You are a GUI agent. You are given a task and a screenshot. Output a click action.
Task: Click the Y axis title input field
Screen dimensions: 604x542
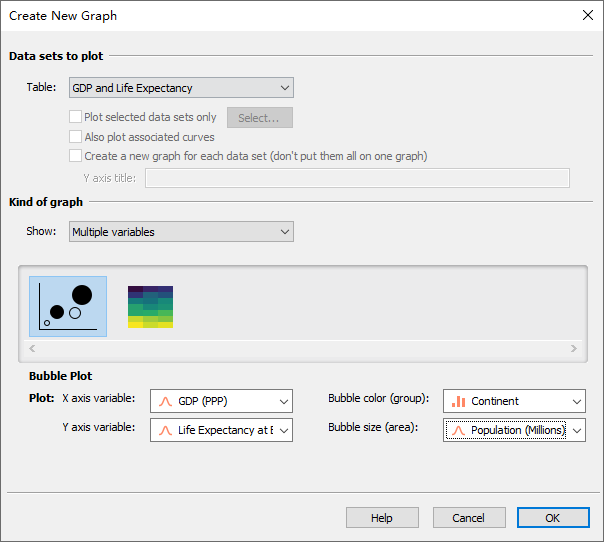357,178
